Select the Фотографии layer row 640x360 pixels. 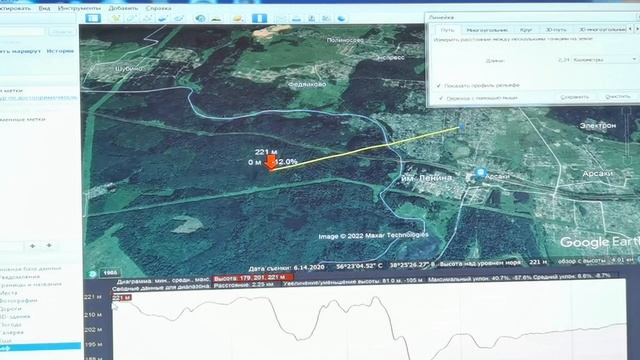pos(19,300)
